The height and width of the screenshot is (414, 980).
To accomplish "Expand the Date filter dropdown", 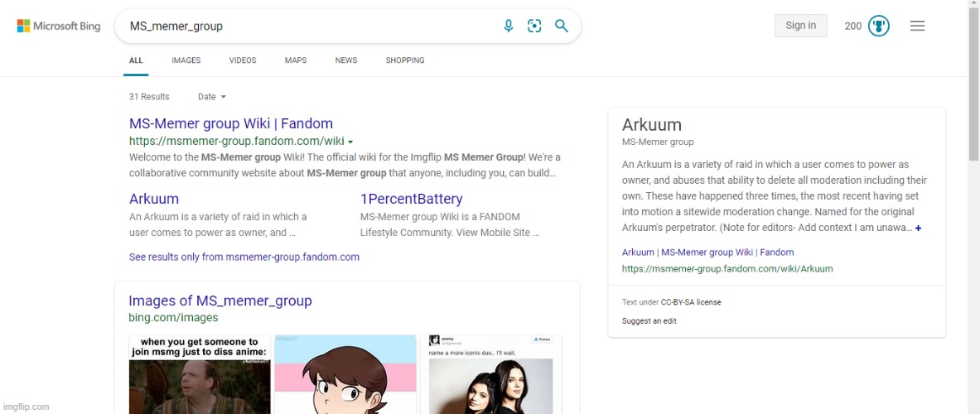I will (212, 97).
